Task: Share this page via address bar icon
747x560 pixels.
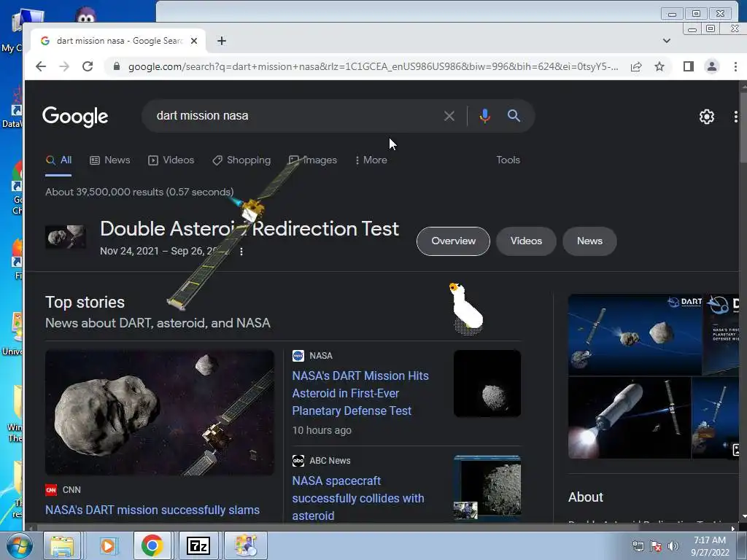Action: coord(636,66)
